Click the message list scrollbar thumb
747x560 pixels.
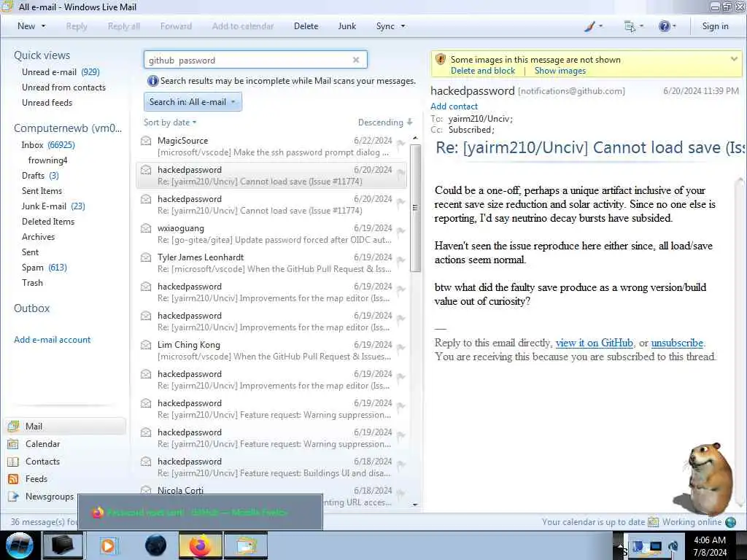(x=415, y=208)
